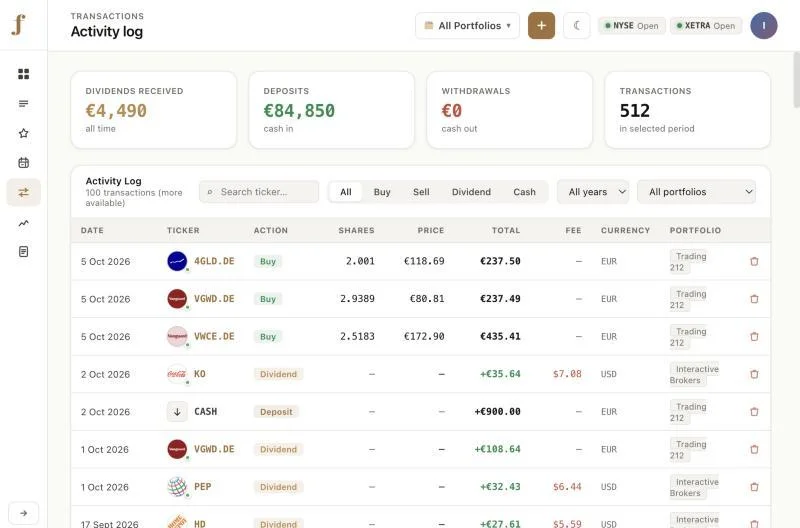This screenshot has height=528, width=800.
Task: Open the reports document icon in sidebar
Action: (23, 252)
